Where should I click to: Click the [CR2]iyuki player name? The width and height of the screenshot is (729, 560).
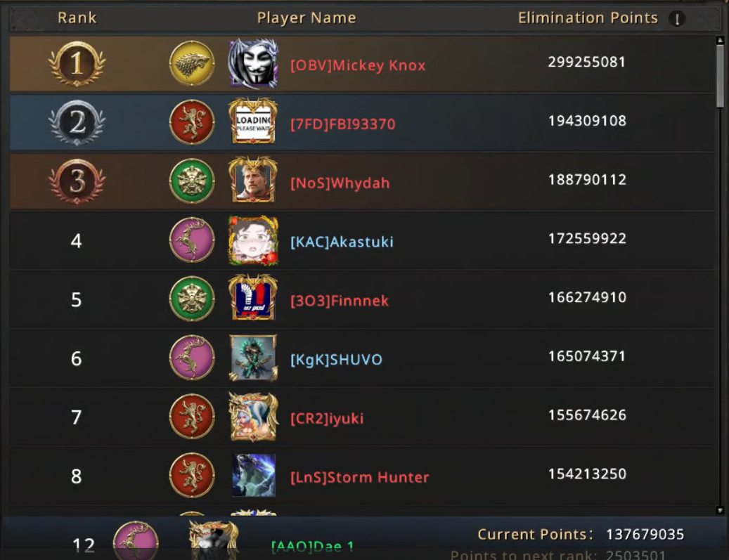(x=327, y=418)
